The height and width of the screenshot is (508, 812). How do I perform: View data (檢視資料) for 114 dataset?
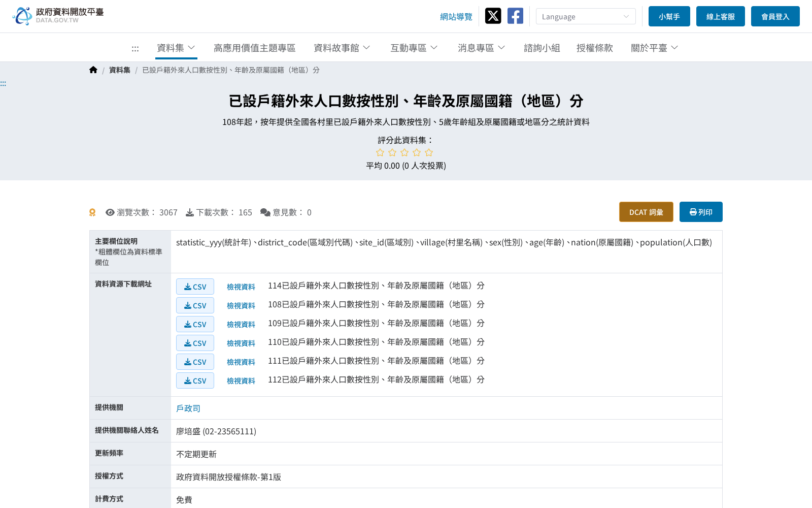[x=241, y=287]
